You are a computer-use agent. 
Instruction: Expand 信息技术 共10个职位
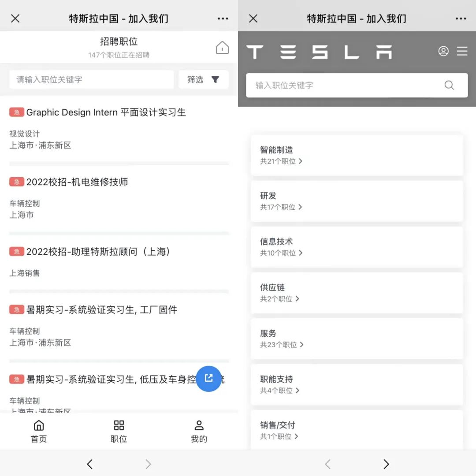pos(357,247)
